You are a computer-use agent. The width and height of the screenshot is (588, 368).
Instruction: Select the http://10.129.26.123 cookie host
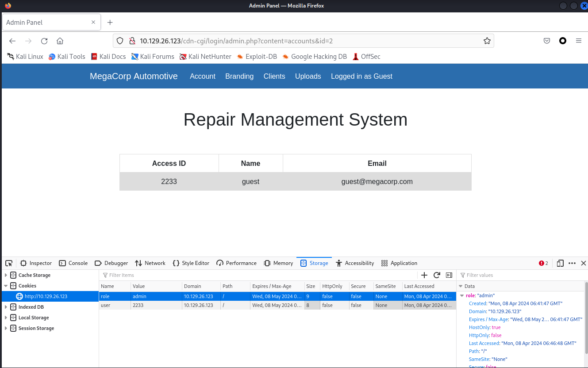tap(50, 296)
